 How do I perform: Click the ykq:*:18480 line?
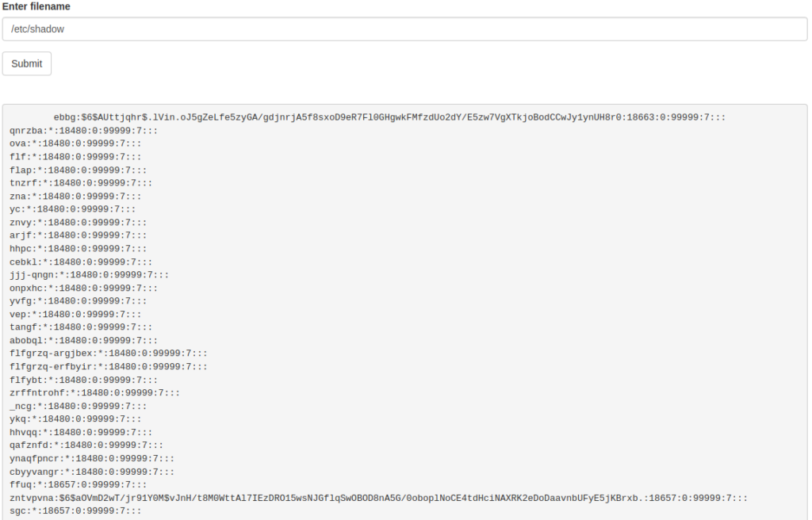(x=75, y=419)
